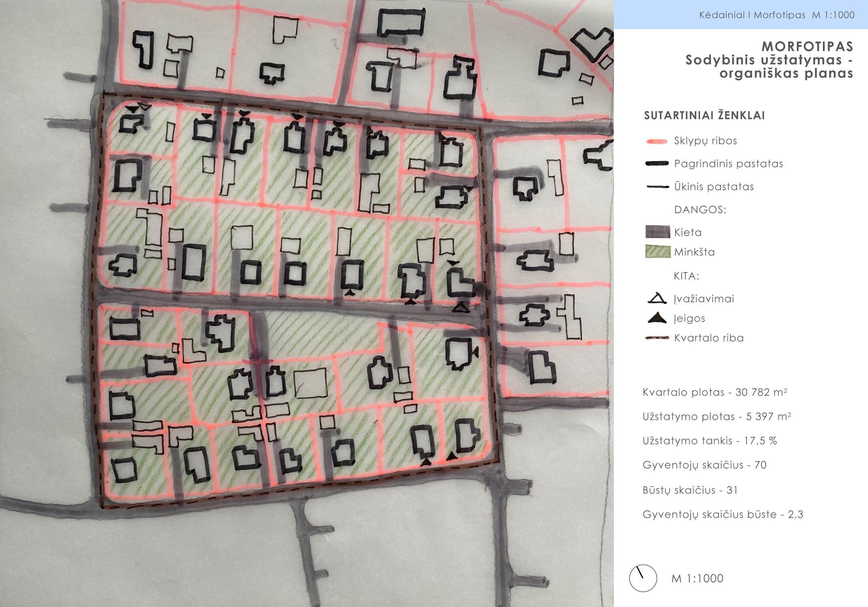Click the large square outbuilding in block center
This screenshot has width=868, height=607.
coord(310,384)
